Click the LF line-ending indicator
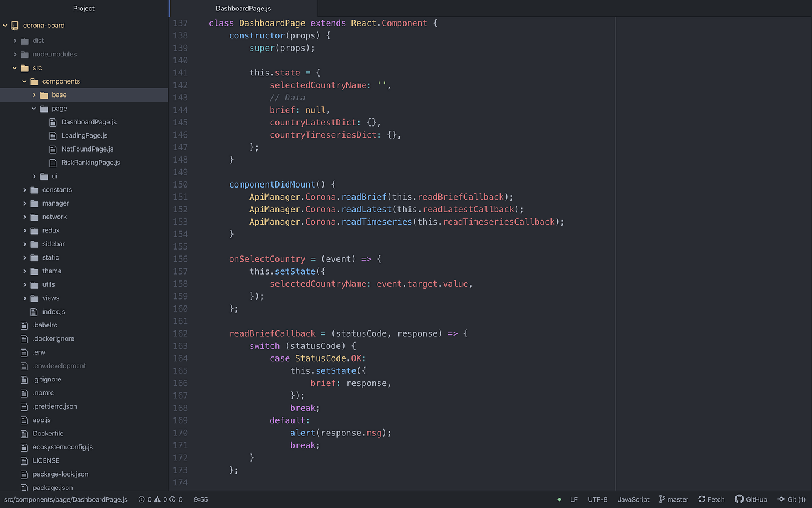Image resolution: width=812 pixels, height=508 pixels. (x=574, y=499)
